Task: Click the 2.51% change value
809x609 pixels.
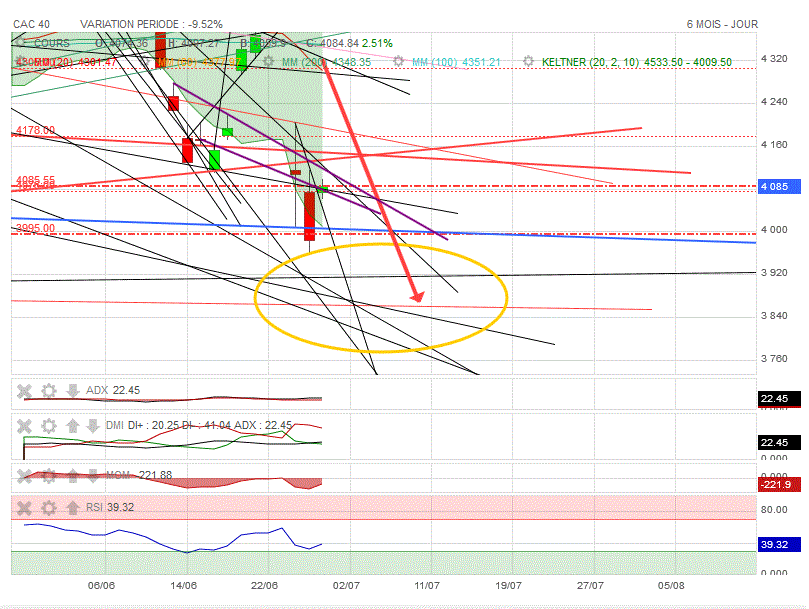Action: 377,43
